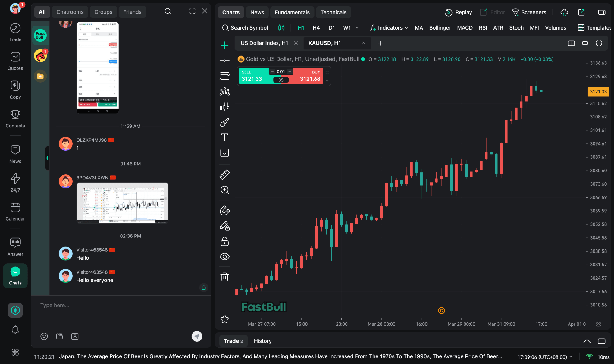The image size is (614, 364).
Task: Toggle the lock all drawings icon
Action: point(224,241)
